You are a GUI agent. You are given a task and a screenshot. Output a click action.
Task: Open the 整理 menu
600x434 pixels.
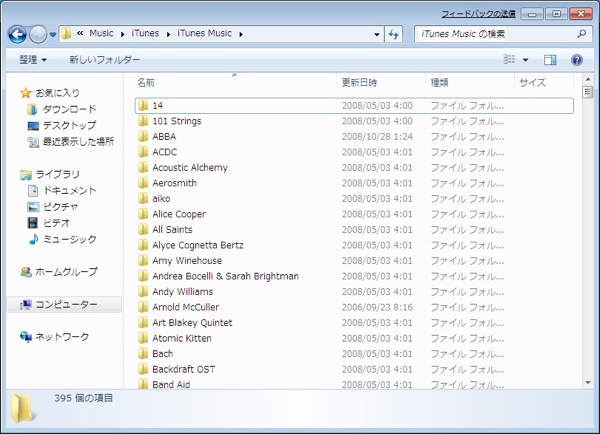coord(33,59)
